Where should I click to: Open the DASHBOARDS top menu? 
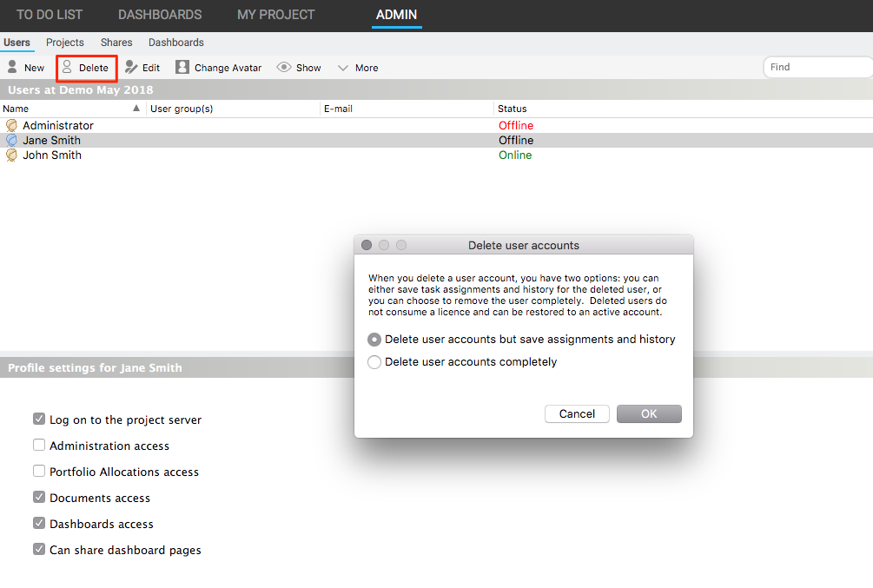(160, 15)
